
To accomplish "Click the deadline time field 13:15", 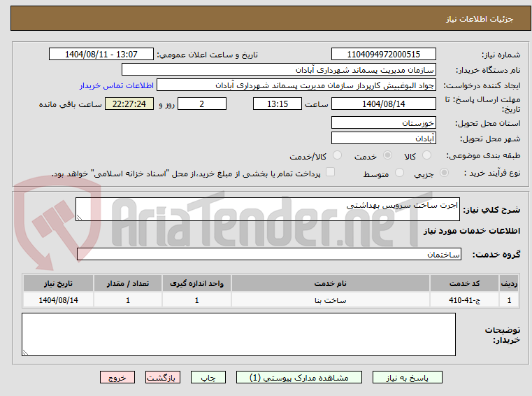I will pyautogui.click(x=278, y=104).
